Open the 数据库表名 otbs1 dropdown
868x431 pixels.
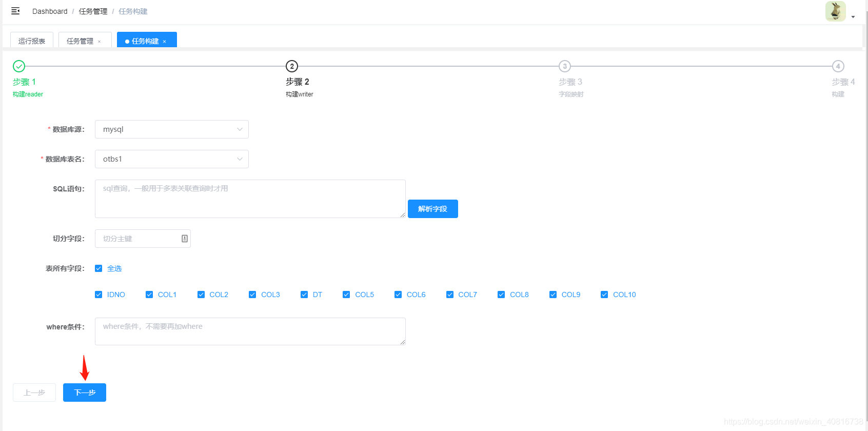pyautogui.click(x=172, y=159)
